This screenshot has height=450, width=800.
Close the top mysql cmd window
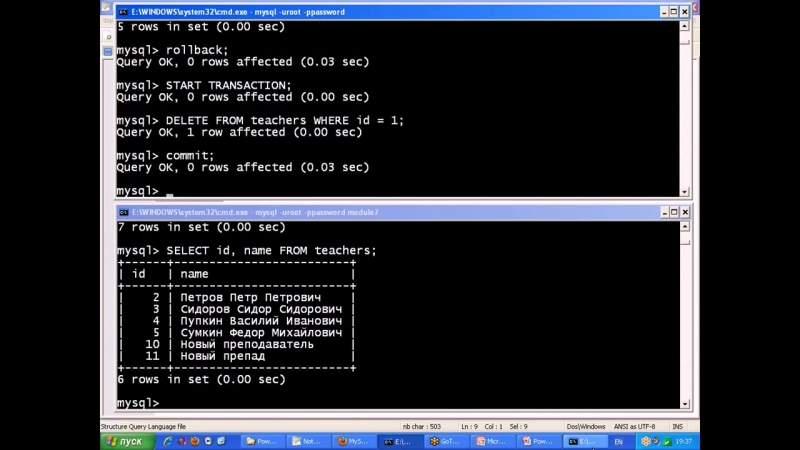pyautogui.click(x=685, y=11)
